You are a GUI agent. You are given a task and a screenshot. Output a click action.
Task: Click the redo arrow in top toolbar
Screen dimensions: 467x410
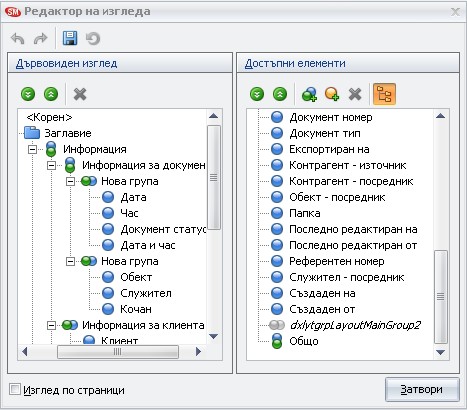pos(40,39)
